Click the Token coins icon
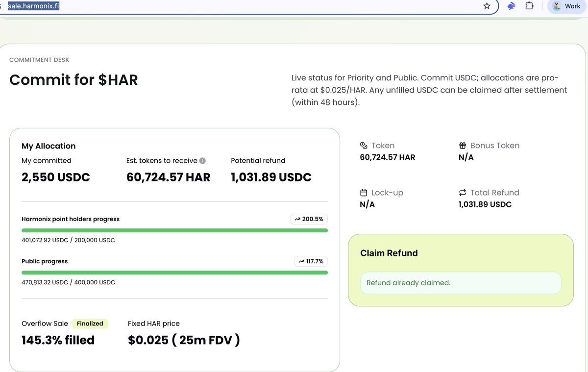This screenshot has width=588, height=372. click(363, 145)
